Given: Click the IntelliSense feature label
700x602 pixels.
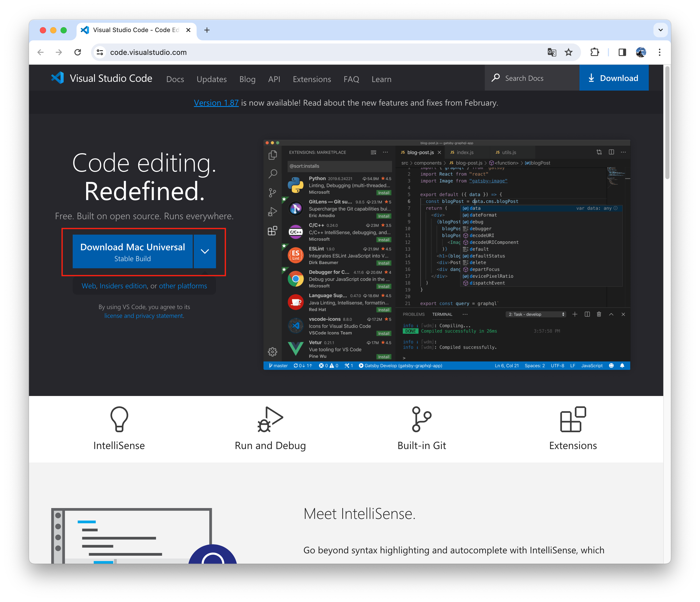Looking at the screenshot, I should (x=119, y=446).
